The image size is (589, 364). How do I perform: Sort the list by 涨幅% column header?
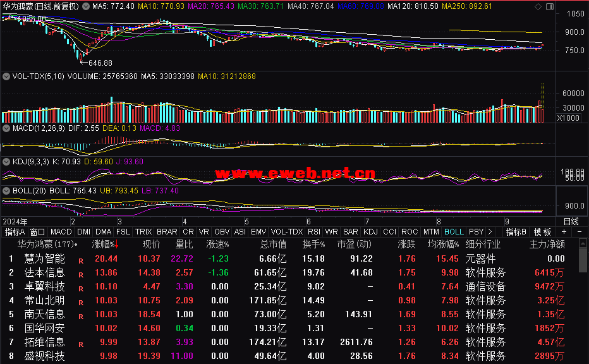tap(103, 245)
